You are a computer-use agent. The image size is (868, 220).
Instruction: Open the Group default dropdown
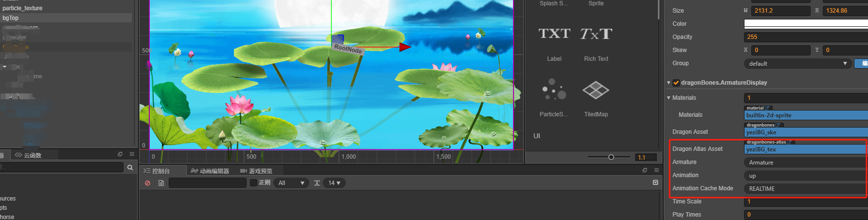click(x=797, y=64)
